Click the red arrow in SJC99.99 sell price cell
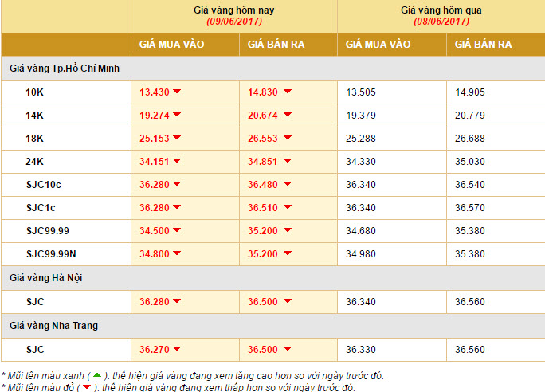The height and width of the screenshot is (392, 545). [288, 230]
